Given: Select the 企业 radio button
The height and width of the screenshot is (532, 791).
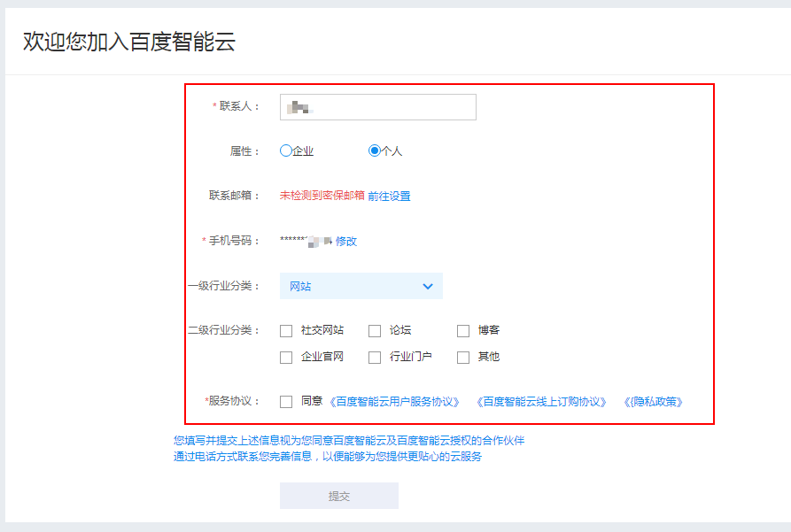Looking at the screenshot, I should point(285,150).
